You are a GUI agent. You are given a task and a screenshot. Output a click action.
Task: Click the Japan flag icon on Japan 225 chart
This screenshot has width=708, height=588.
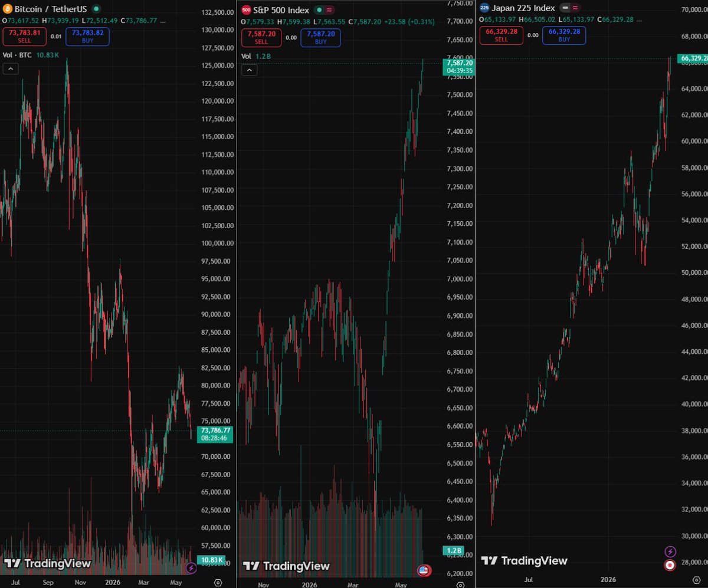pos(670,565)
